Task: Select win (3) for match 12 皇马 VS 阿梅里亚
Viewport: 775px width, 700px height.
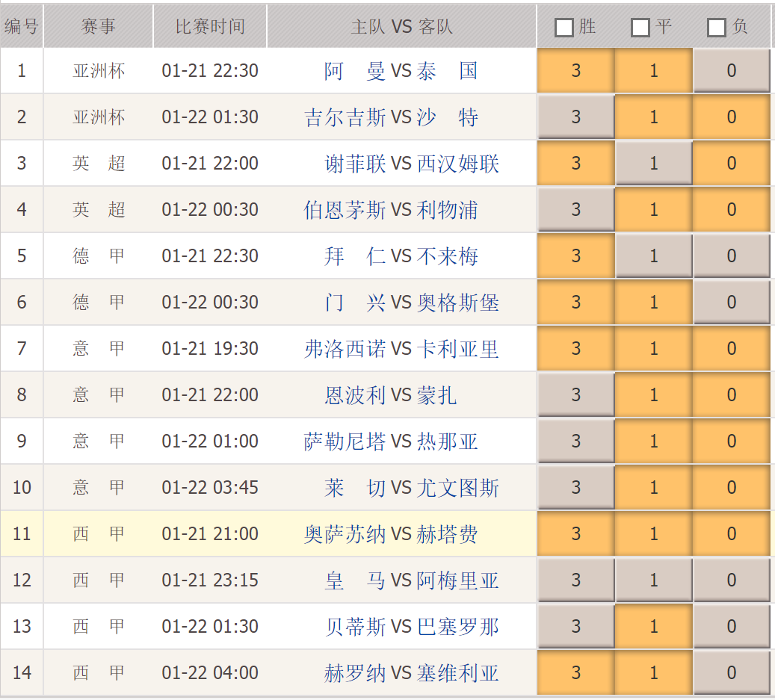Action: (576, 580)
